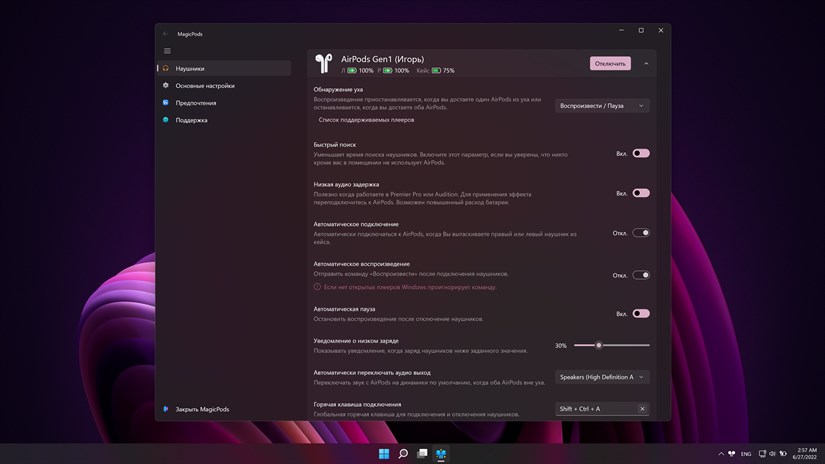The width and height of the screenshot is (825, 464).
Task: Click the Поддержка sidebar icon
Action: pos(166,120)
